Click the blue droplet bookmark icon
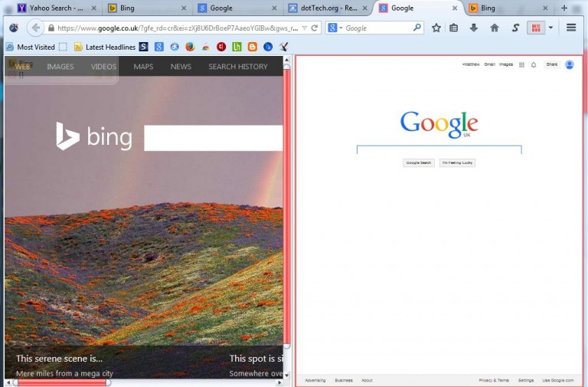This screenshot has height=387, width=588. click(x=268, y=47)
